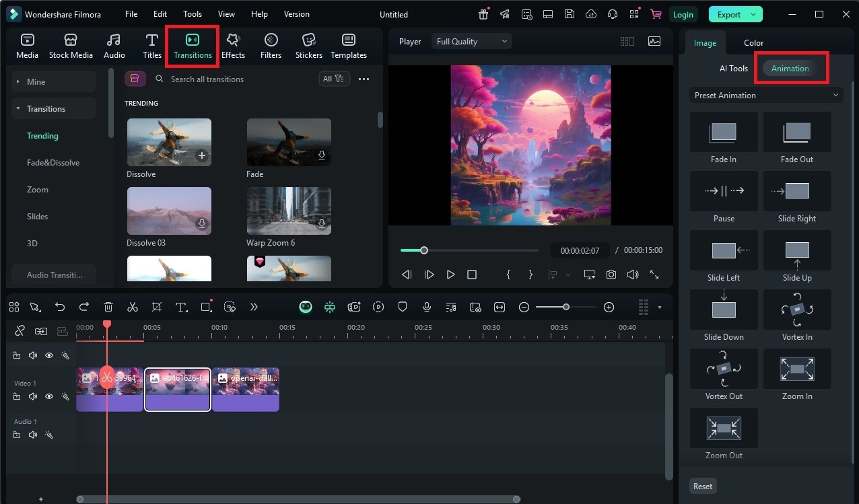Click the Login button
The image size is (859, 504).
tap(683, 14)
